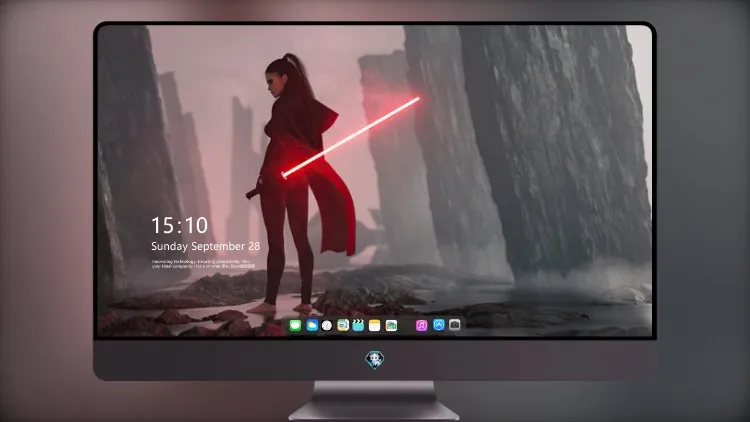The image size is (750, 422).
Task: Launch the pink Music app in dock
Action: pyautogui.click(x=421, y=325)
